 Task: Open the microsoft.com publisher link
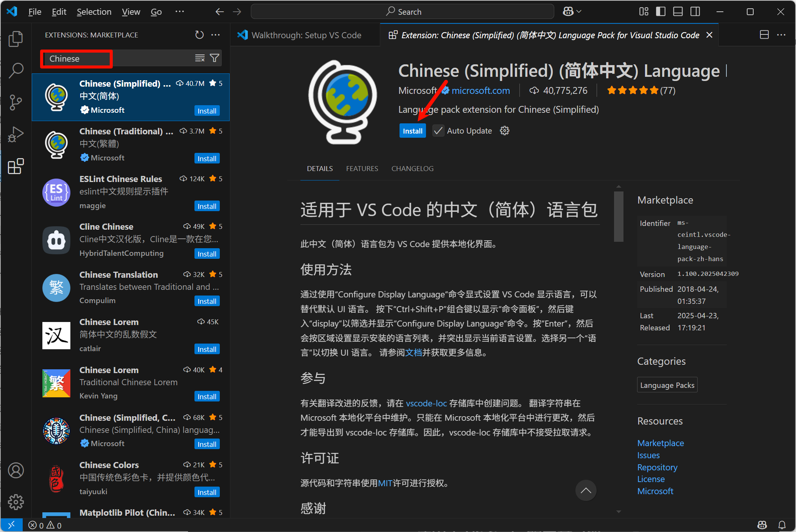pyautogui.click(x=480, y=91)
